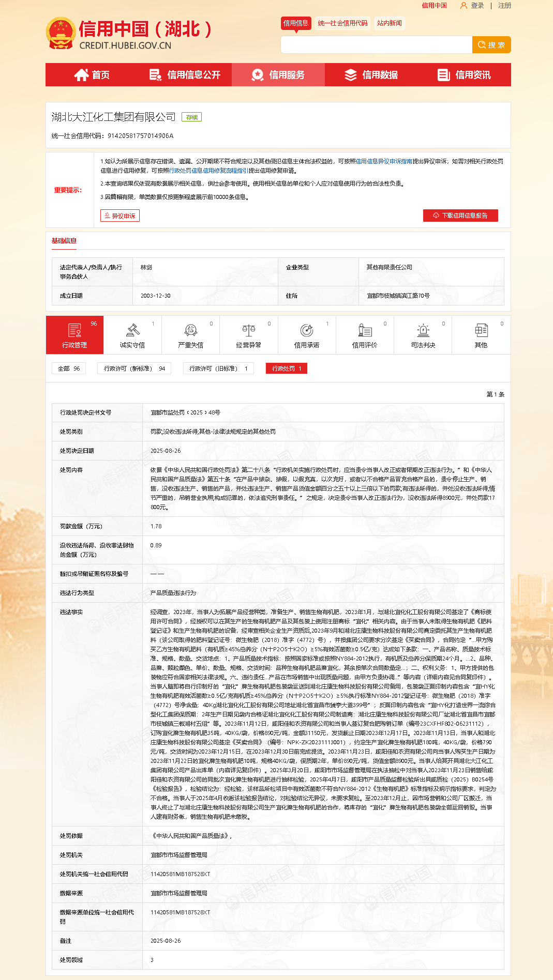Screen dimensions: 553x980
Task: Click the 异议申诉 button
Action: pyautogui.click(x=120, y=216)
